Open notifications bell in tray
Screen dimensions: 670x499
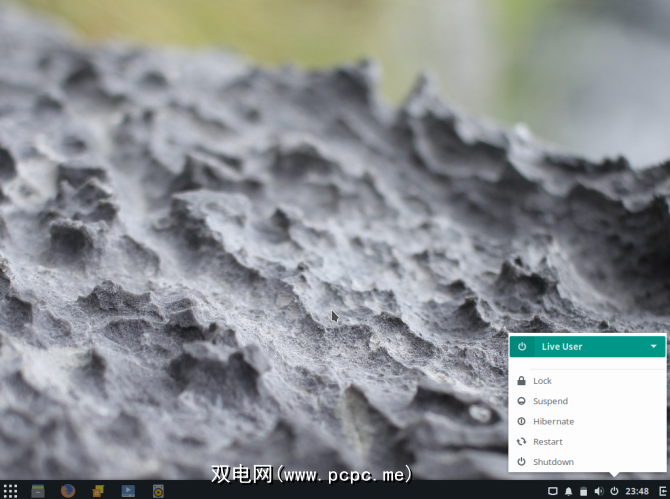coord(568,491)
